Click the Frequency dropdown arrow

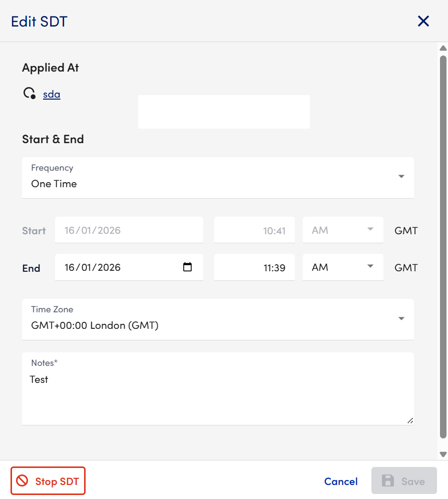(x=401, y=177)
